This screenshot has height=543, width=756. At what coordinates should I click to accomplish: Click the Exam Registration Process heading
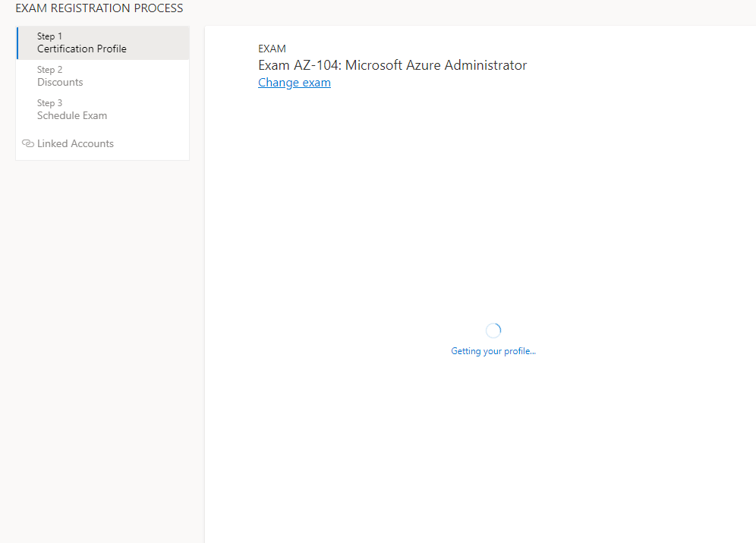(x=99, y=8)
